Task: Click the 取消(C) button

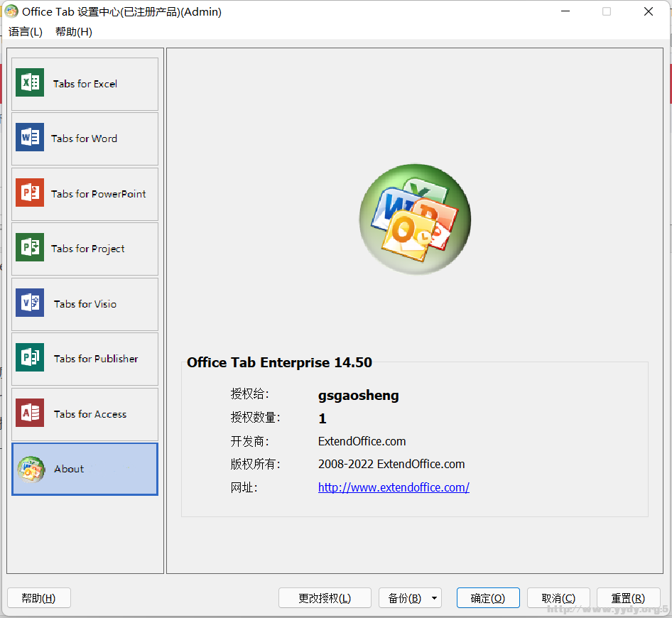Action: (558, 598)
